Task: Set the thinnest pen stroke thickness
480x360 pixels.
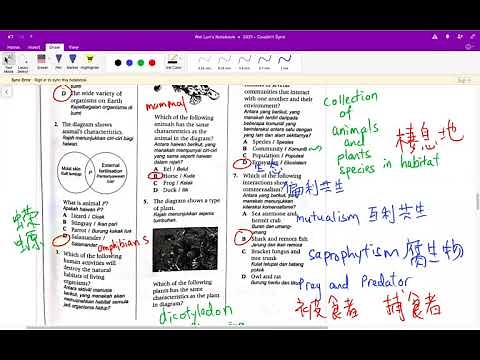Action: pos(204,62)
